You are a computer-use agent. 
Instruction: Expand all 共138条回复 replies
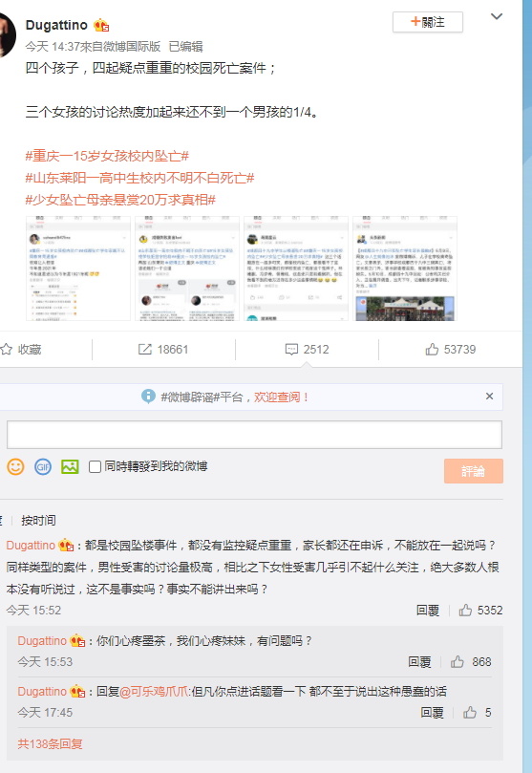click(x=50, y=744)
